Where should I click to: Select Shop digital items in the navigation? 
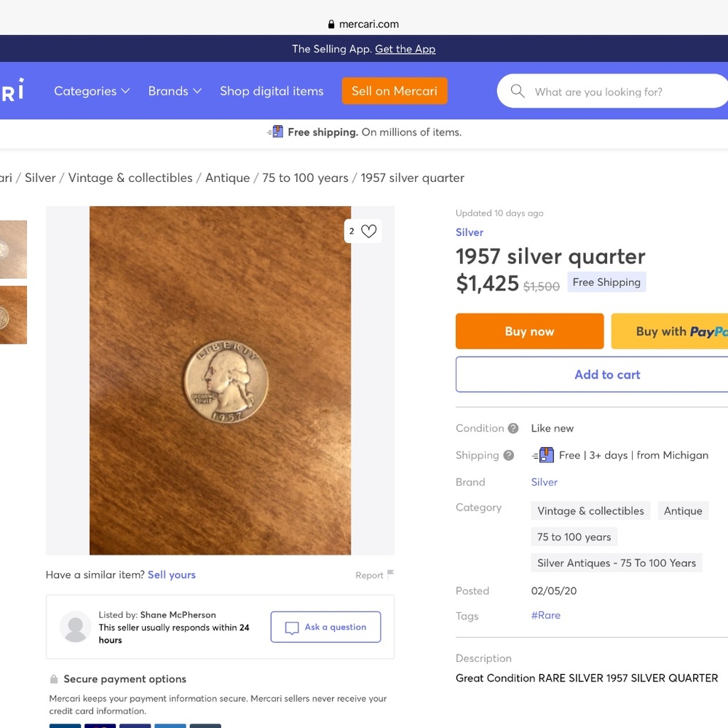pos(272,91)
